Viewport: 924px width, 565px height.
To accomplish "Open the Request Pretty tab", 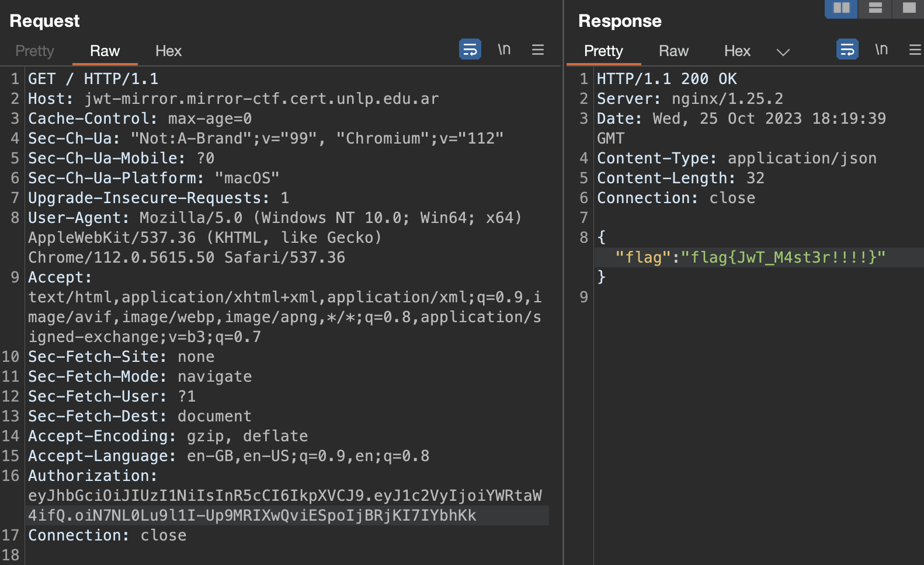I will pyautogui.click(x=34, y=51).
